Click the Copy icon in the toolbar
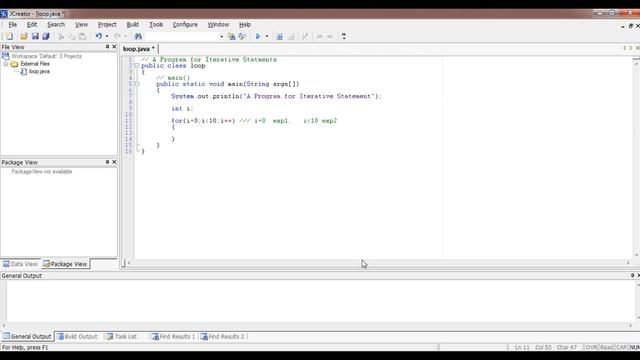Screen dimensions: 640x360 point(71,36)
